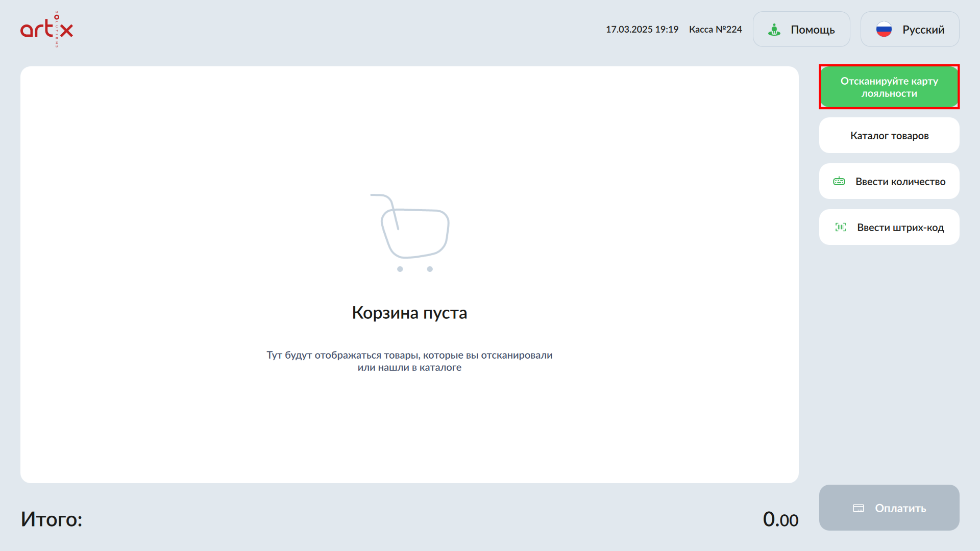Click the keyboard icon for quantity entry
Screen dimensions: 980x551
click(839, 182)
